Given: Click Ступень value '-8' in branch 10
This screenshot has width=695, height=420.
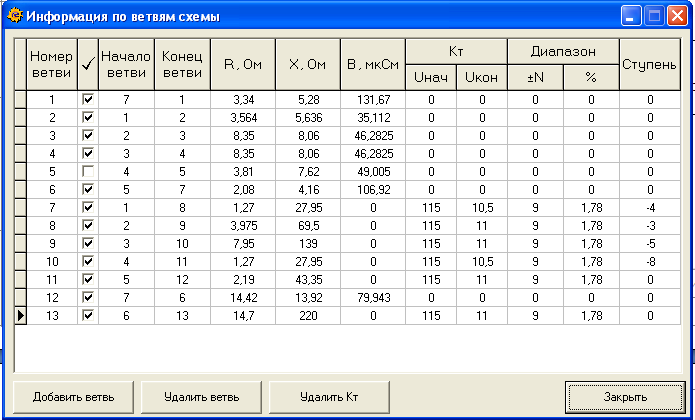Looking at the screenshot, I should (650, 261).
